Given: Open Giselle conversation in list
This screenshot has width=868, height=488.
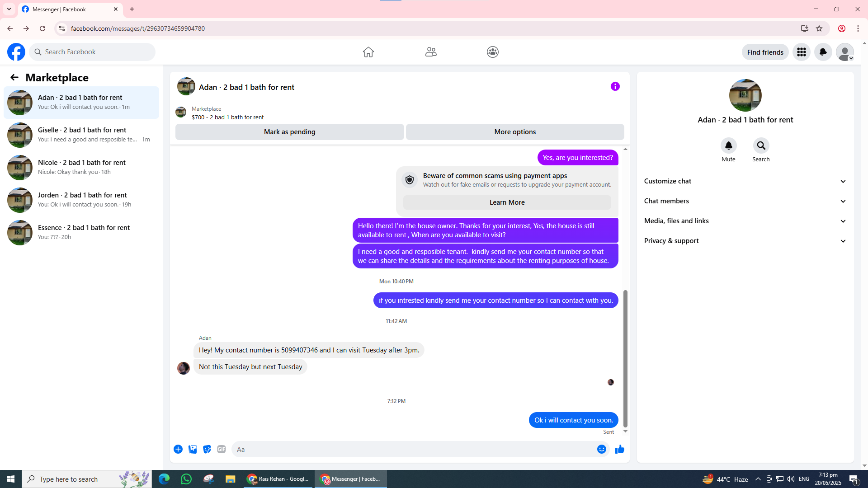Looking at the screenshot, I should (x=81, y=135).
